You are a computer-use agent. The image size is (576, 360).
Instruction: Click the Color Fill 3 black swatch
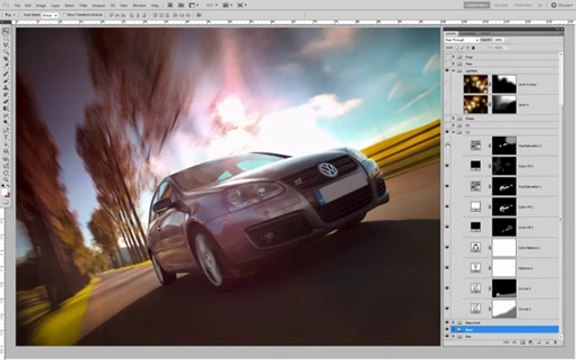click(x=476, y=166)
